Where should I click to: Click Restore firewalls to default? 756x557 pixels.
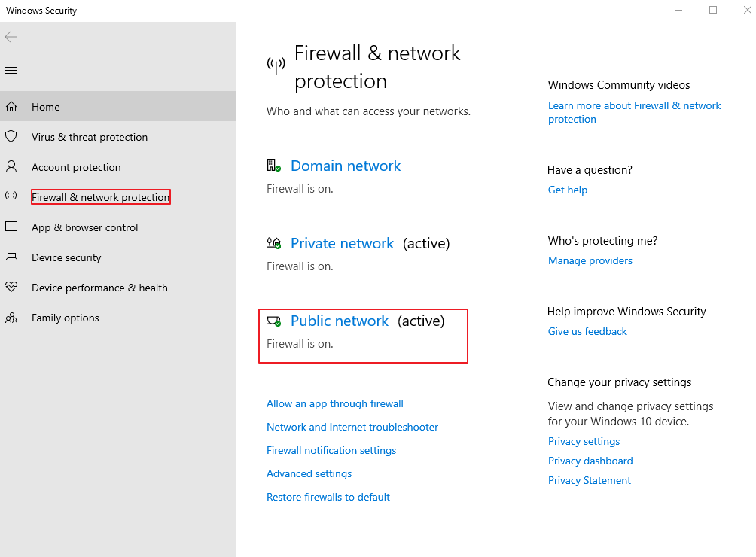coord(328,497)
